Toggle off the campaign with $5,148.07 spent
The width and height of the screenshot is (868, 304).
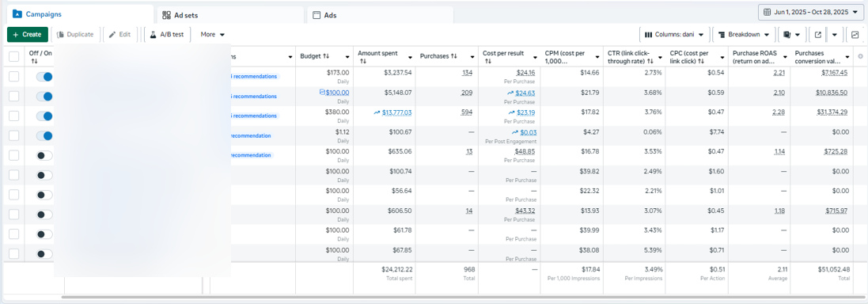44,97
